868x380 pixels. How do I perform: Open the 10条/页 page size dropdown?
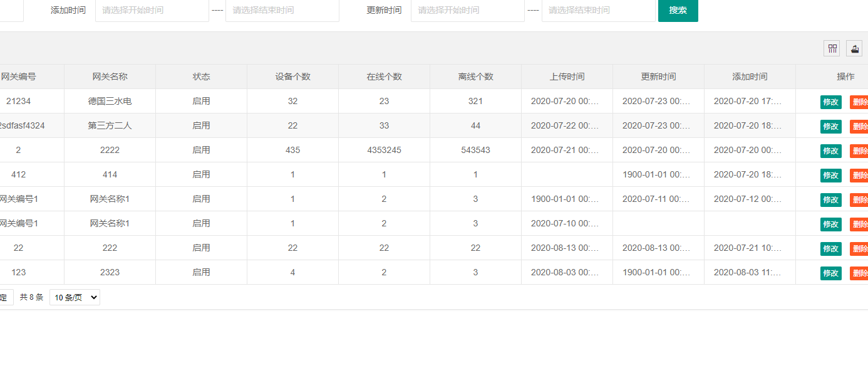click(75, 297)
